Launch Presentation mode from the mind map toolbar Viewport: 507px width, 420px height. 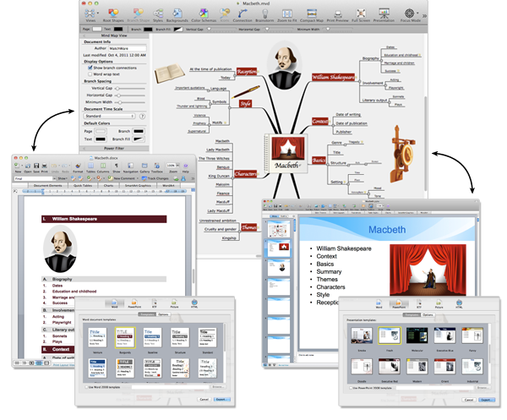(x=384, y=14)
